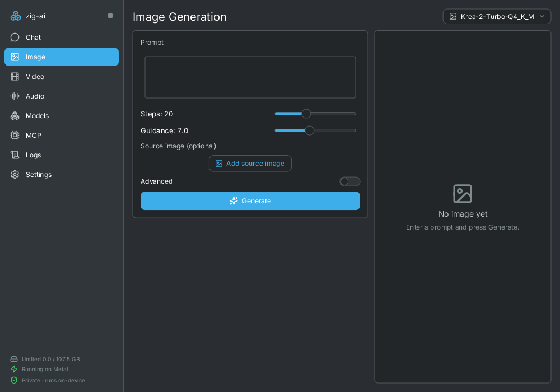The image size is (560, 392).
Task: Open the Krea-2-Turbo-Q4_K_M model dropdown
Action: 497,16
